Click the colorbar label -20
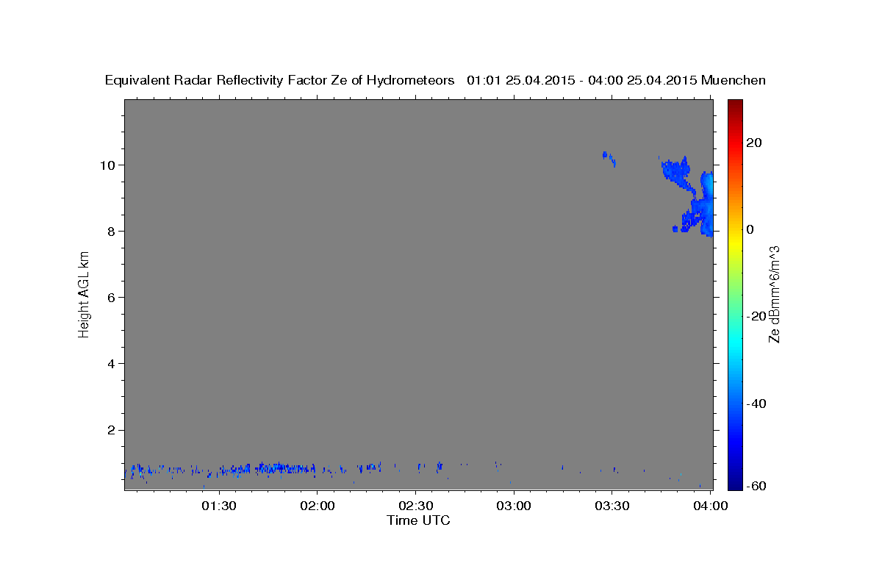Image resolution: width=882 pixels, height=588 pixels. 756,316
